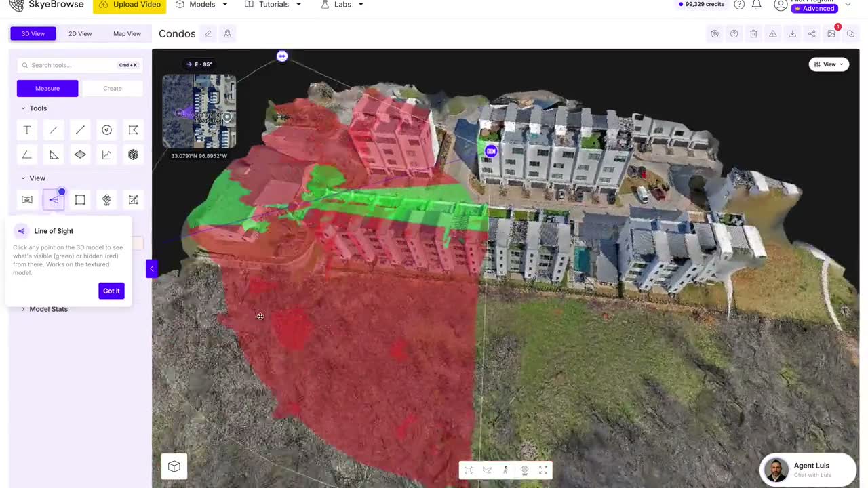
Task: Expand the Model Stats section
Action: click(45, 309)
